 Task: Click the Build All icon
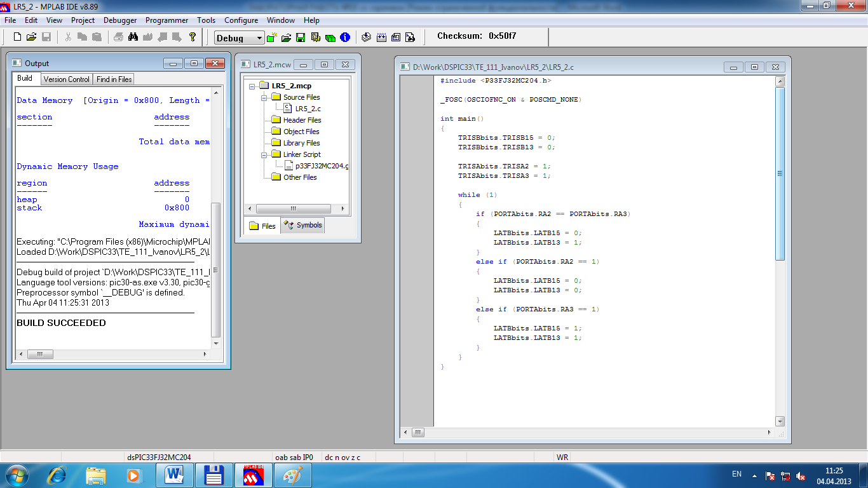coord(381,37)
